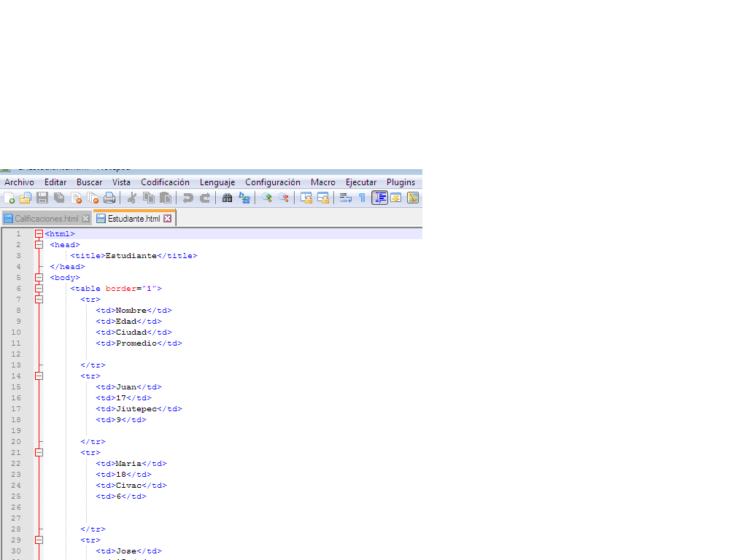Close the Calificaciones.html tab

coord(86,218)
